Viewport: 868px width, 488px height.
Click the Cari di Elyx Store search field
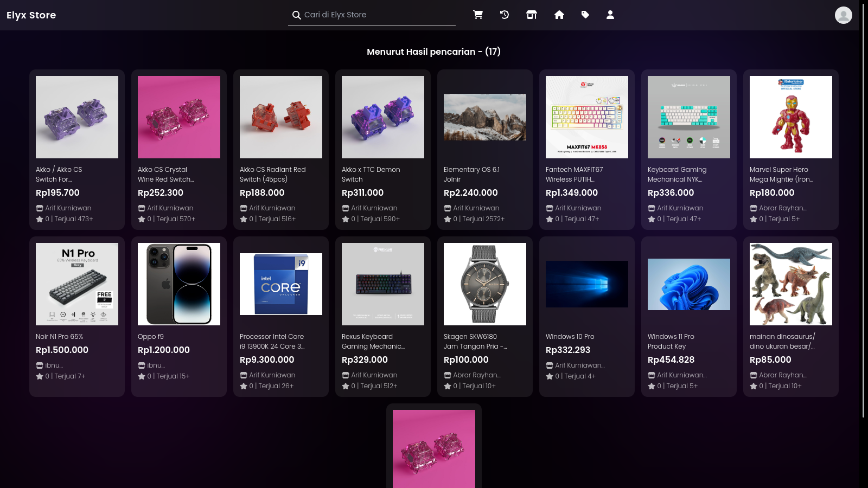374,15
